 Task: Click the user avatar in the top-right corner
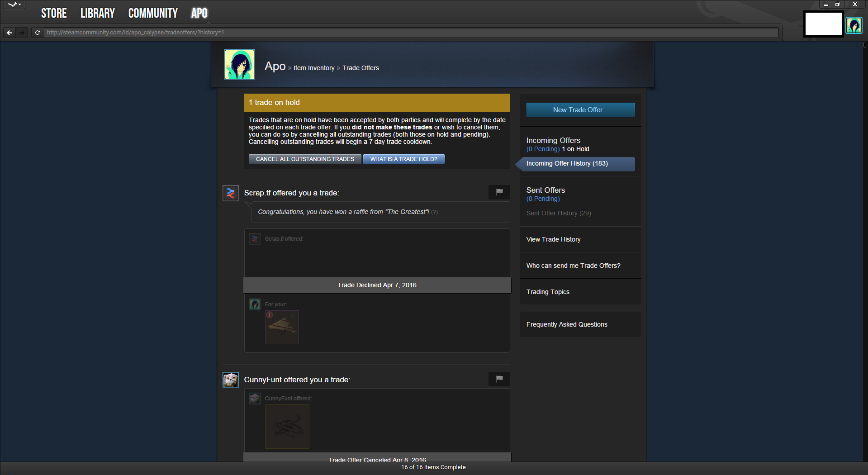[x=854, y=25]
